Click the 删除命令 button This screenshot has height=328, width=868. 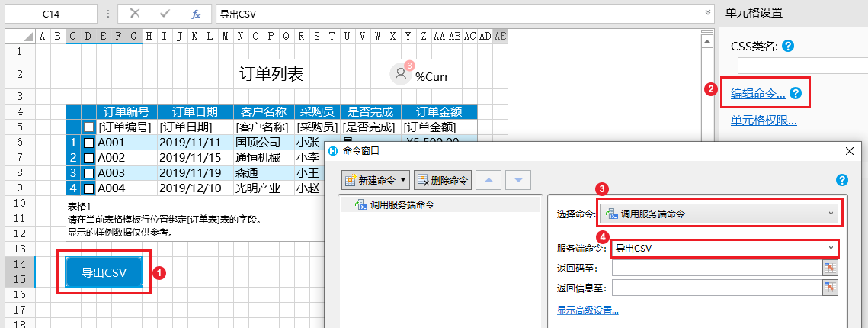443,180
